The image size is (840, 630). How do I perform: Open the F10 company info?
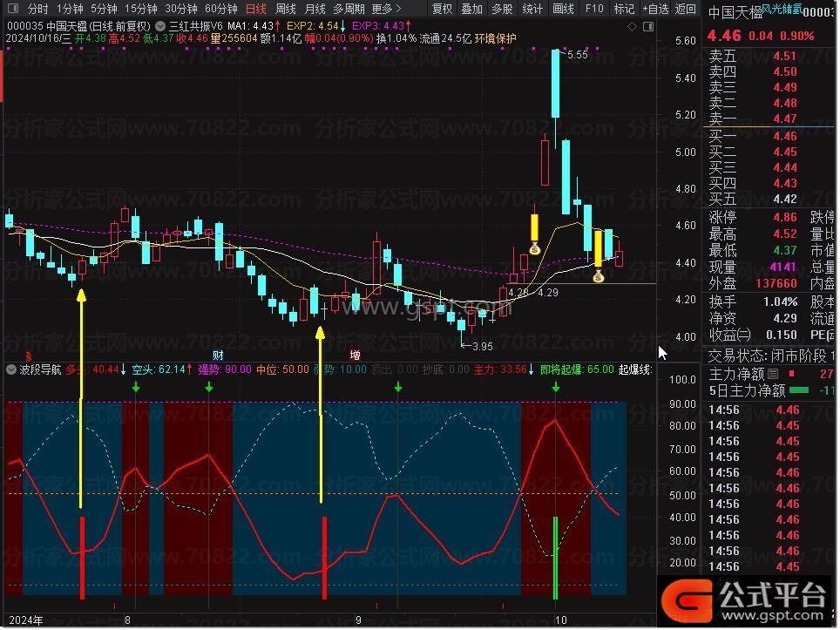(x=594, y=9)
